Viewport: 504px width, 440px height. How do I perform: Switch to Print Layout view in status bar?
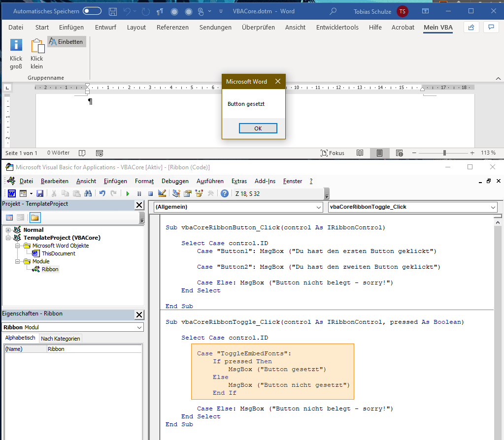(x=380, y=153)
